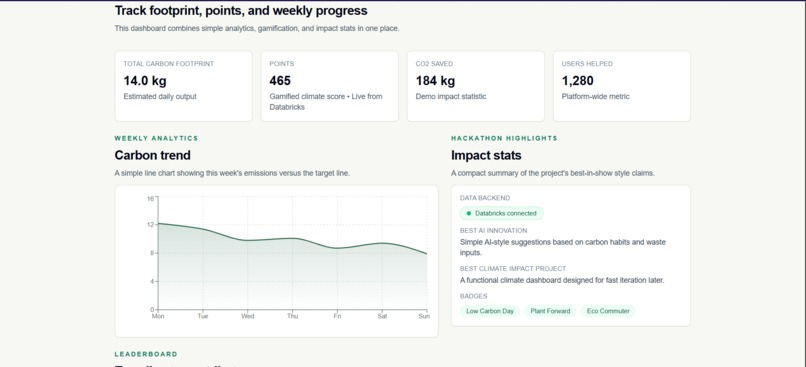
Task: Click the BEST CLIMATE IMPACT PROJECT label
Action: (513, 269)
